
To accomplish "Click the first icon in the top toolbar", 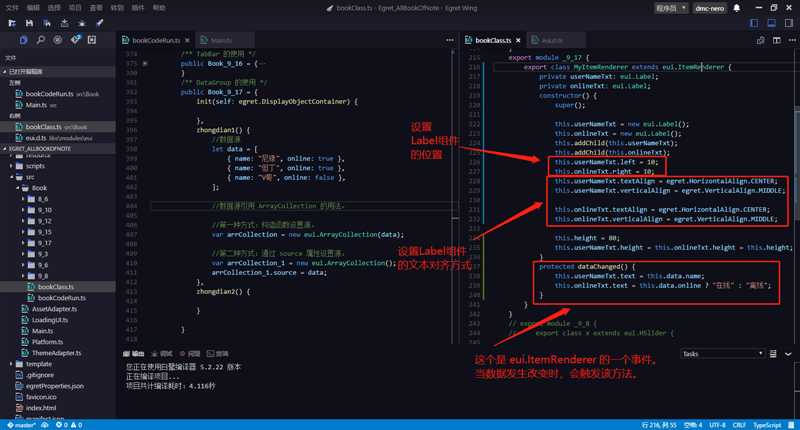I will 12,23.
